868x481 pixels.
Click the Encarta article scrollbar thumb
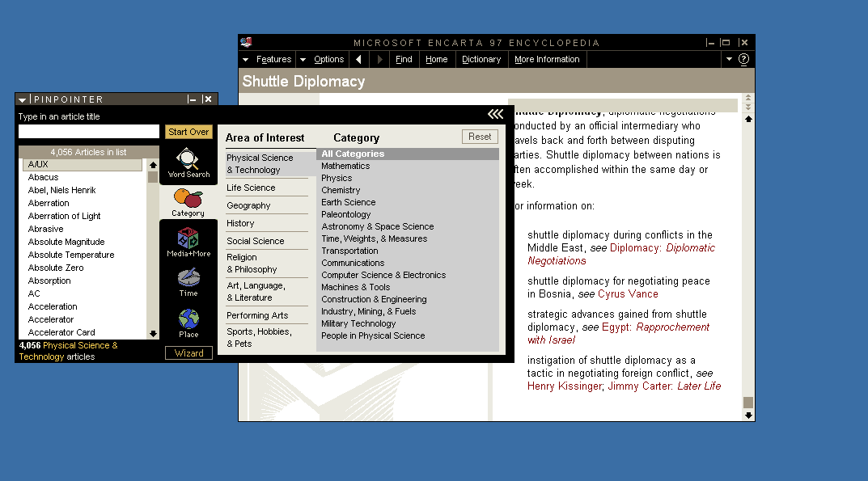click(x=748, y=403)
